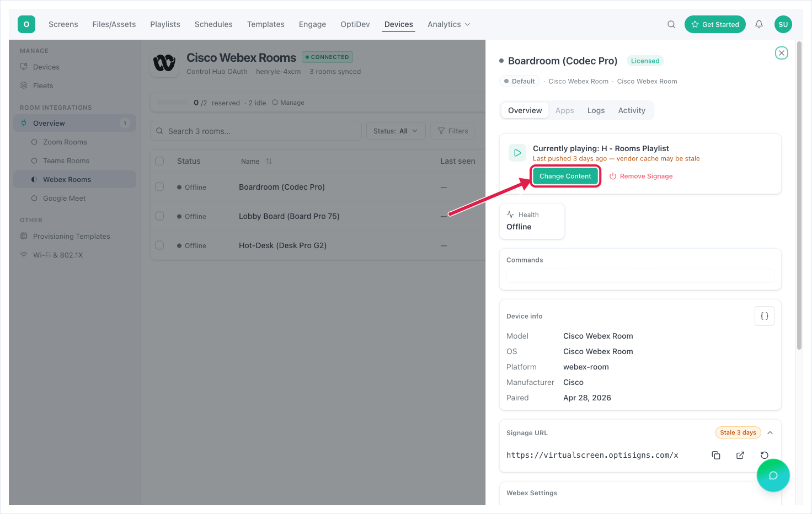Open Hot-Desk (Desk Pro G2) row
This screenshot has width=812, height=514.
[x=282, y=245]
